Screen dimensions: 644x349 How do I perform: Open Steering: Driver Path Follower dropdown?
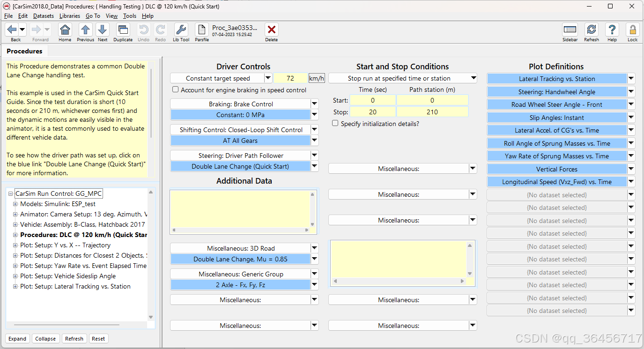point(314,156)
